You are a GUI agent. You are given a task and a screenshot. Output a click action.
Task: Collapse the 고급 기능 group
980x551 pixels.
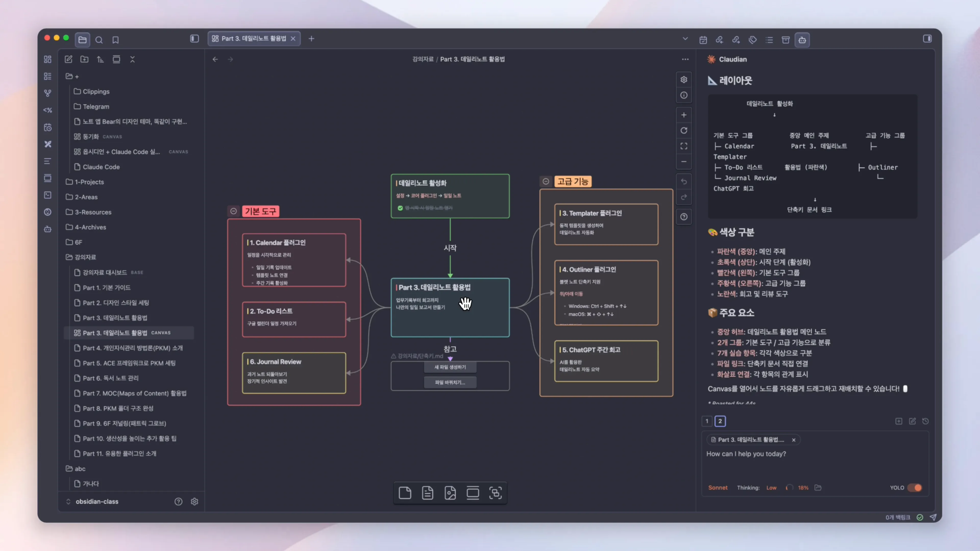(x=546, y=181)
